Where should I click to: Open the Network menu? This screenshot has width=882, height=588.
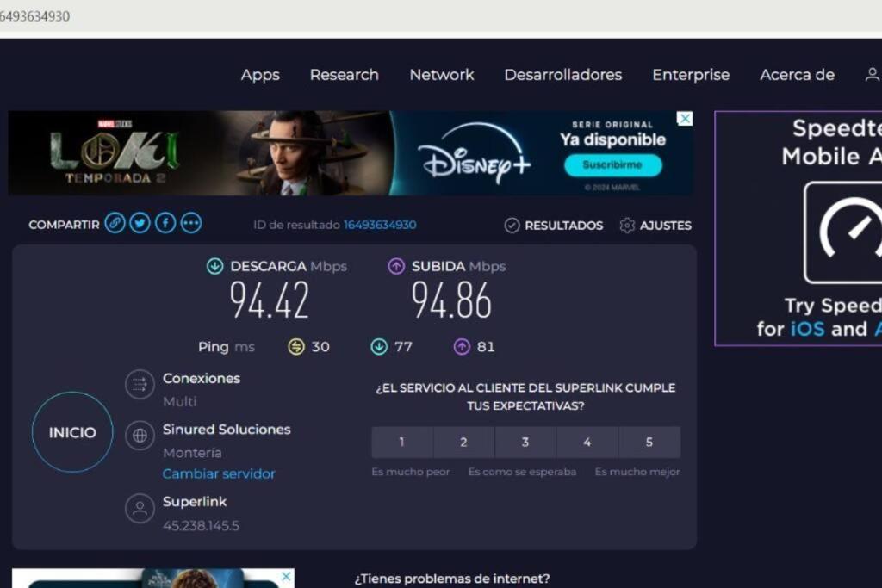[442, 75]
